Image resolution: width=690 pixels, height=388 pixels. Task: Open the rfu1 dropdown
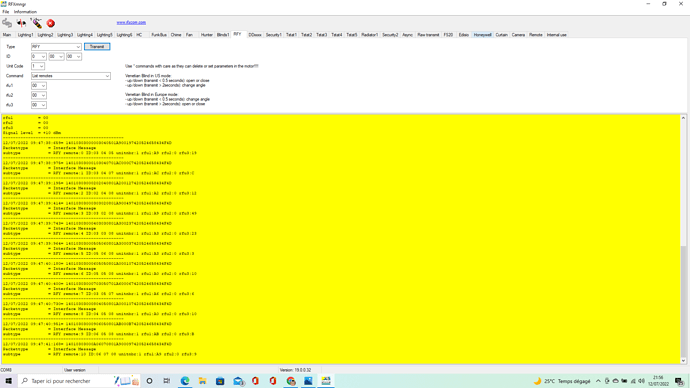pos(38,85)
